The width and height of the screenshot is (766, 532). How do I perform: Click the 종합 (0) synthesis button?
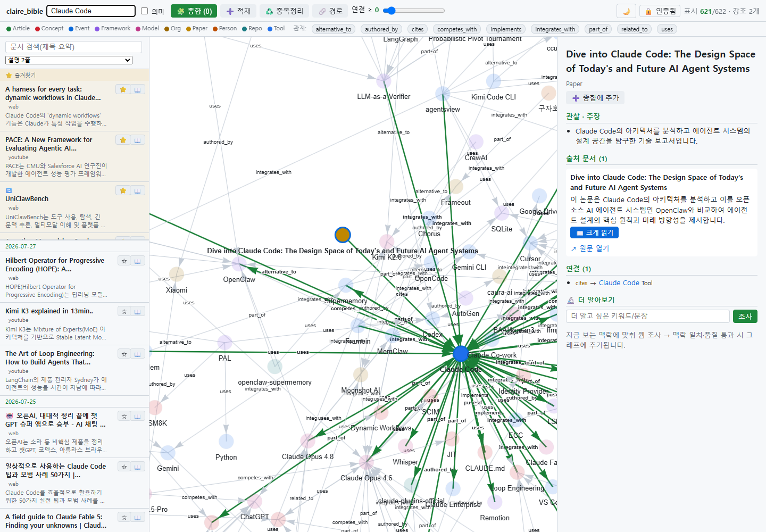point(194,11)
